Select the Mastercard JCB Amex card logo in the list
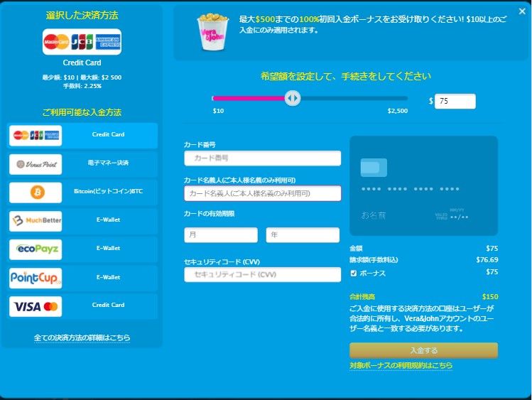The image size is (532, 400). pyautogui.click(x=36, y=136)
